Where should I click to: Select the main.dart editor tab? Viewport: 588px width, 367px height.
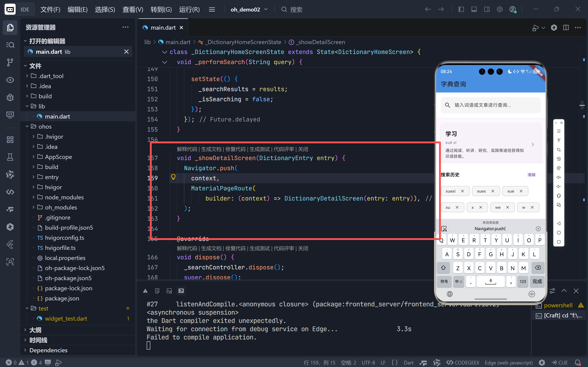pyautogui.click(x=163, y=27)
